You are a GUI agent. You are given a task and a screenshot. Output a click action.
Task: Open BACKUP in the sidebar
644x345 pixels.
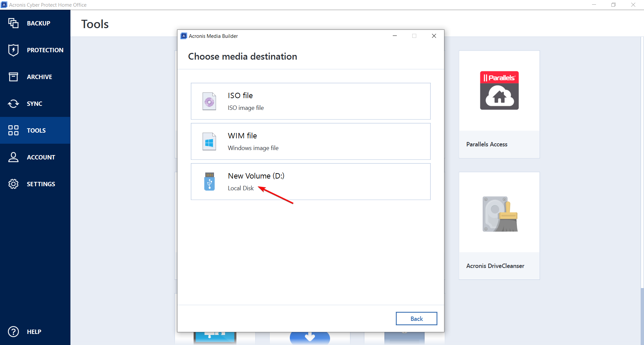point(35,23)
